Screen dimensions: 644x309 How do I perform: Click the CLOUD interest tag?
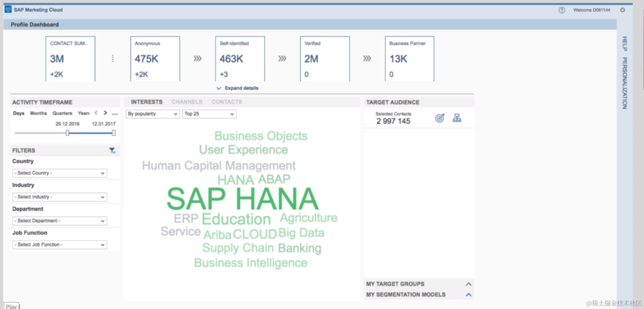tap(255, 234)
